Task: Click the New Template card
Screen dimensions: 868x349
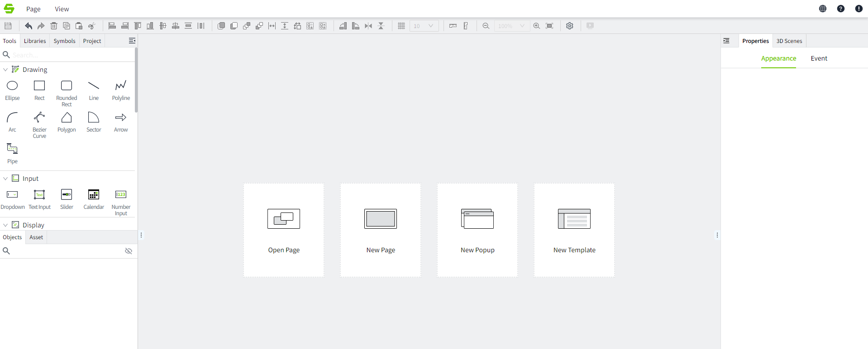Action: 574,230
